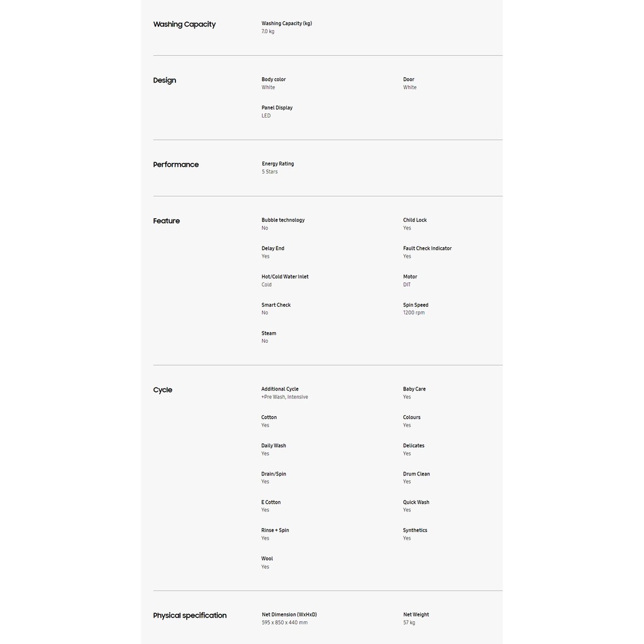The image size is (644, 644).
Task: Click the Spin Speed label
Action: 415,305
